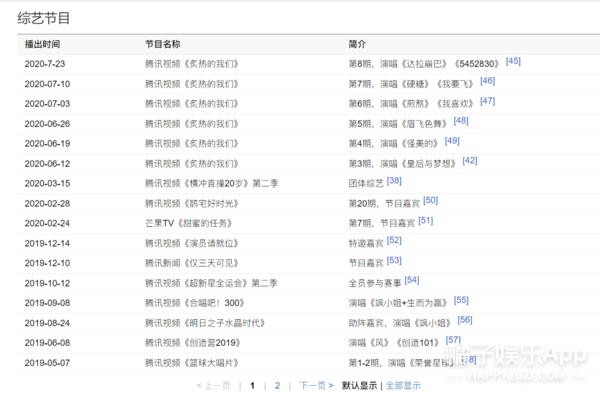600x396 pixels.
Task: Go to page 2 of the table
Action: pyautogui.click(x=277, y=386)
